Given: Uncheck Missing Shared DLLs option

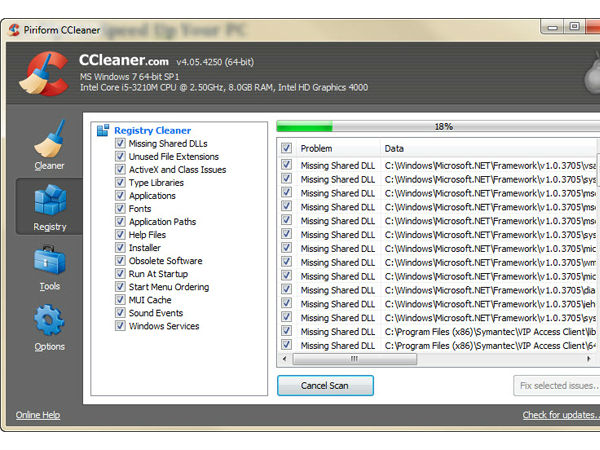Looking at the screenshot, I should [x=120, y=143].
